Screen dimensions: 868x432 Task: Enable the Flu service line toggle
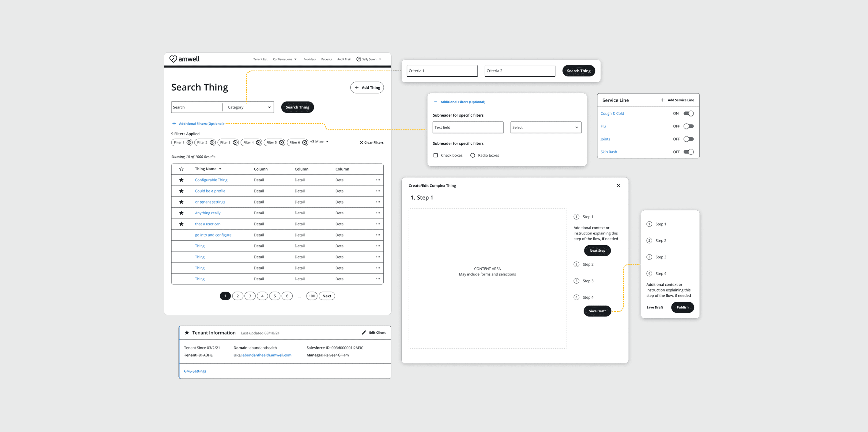(688, 126)
